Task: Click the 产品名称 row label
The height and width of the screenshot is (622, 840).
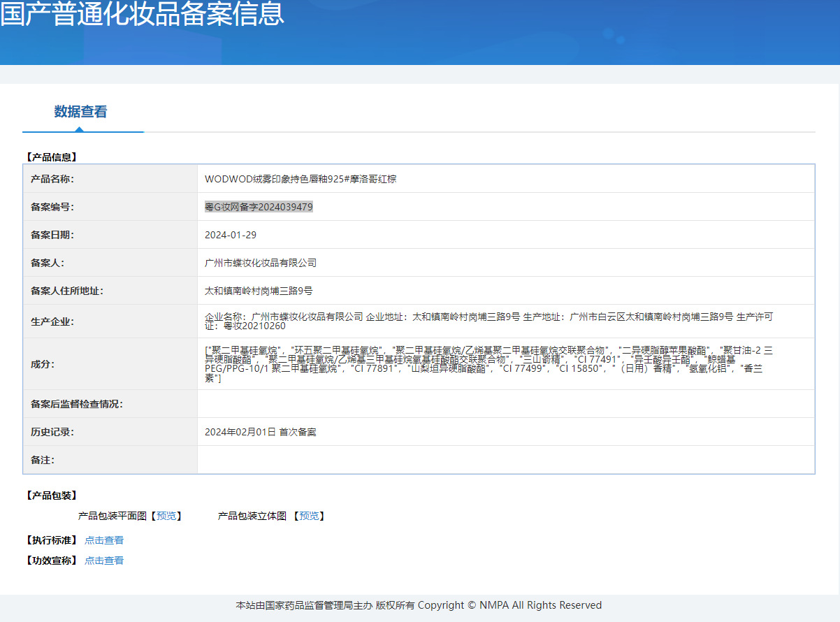Action: tap(52, 179)
